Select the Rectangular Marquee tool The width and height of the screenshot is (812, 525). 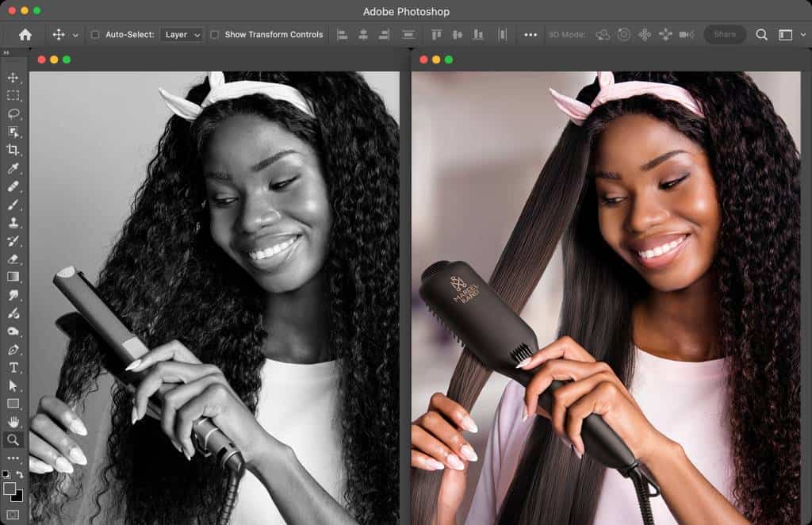pyautogui.click(x=13, y=96)
